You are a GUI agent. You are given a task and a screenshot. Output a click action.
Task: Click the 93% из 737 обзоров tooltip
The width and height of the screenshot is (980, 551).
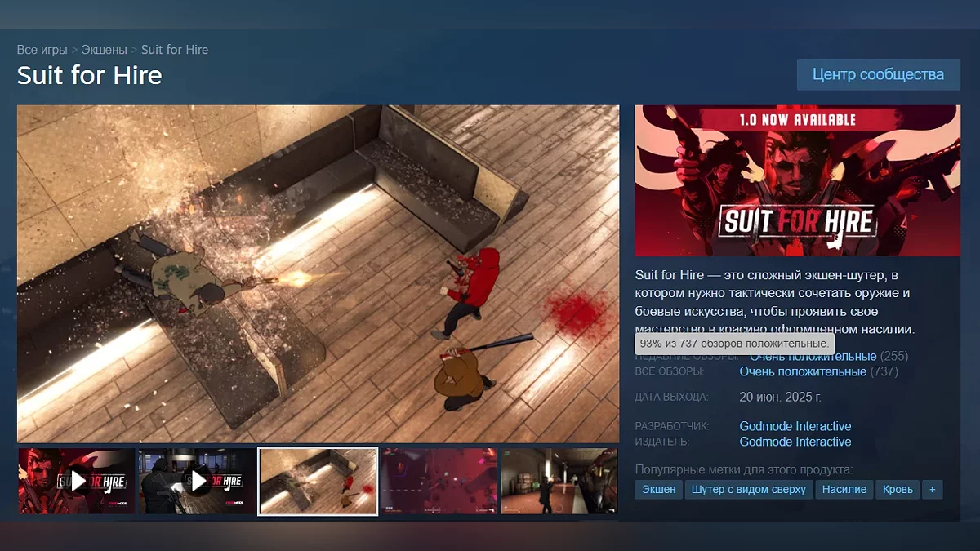[734, 344]
